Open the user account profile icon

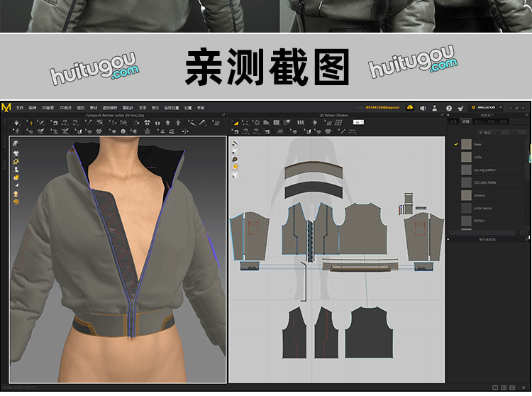436,108
